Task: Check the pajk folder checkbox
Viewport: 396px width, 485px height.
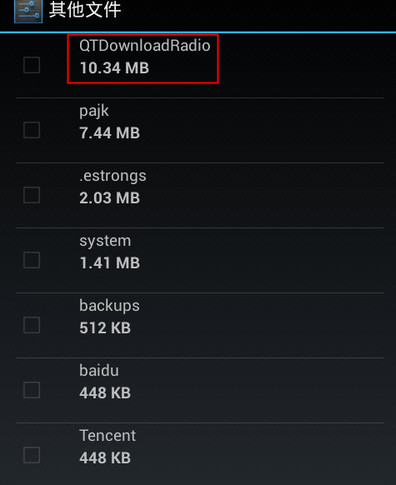Action: click(x=32, y=130)
